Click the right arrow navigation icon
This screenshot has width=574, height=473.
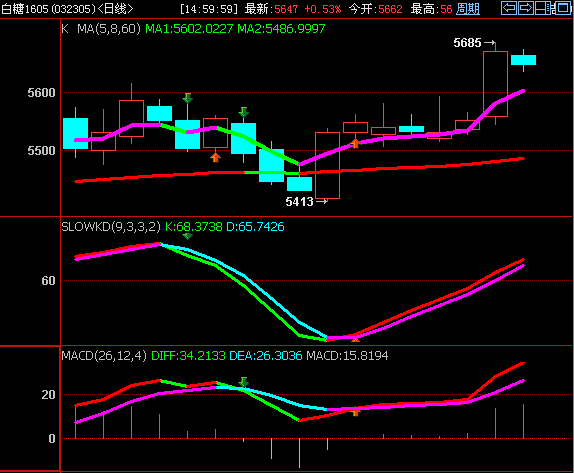[526, 8]
